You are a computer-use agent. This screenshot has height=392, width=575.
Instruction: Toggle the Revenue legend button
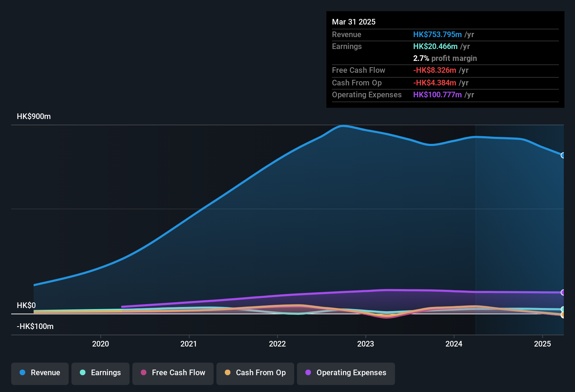[x=40, y=373]
